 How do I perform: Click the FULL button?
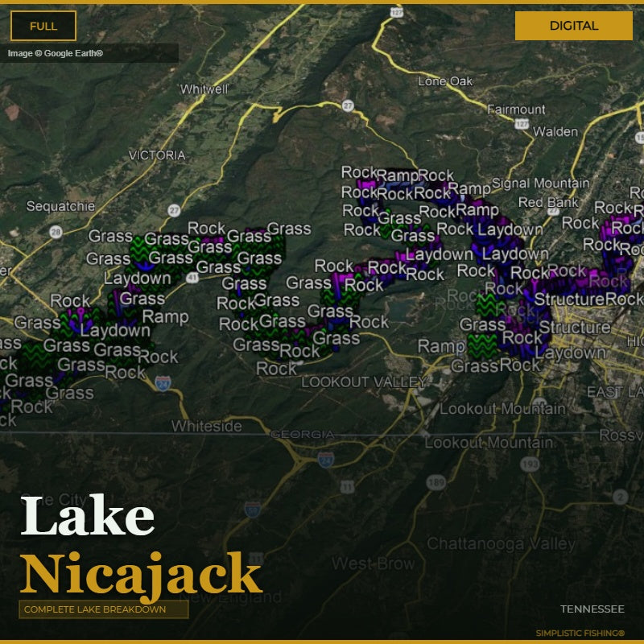[x=43, y=26]
